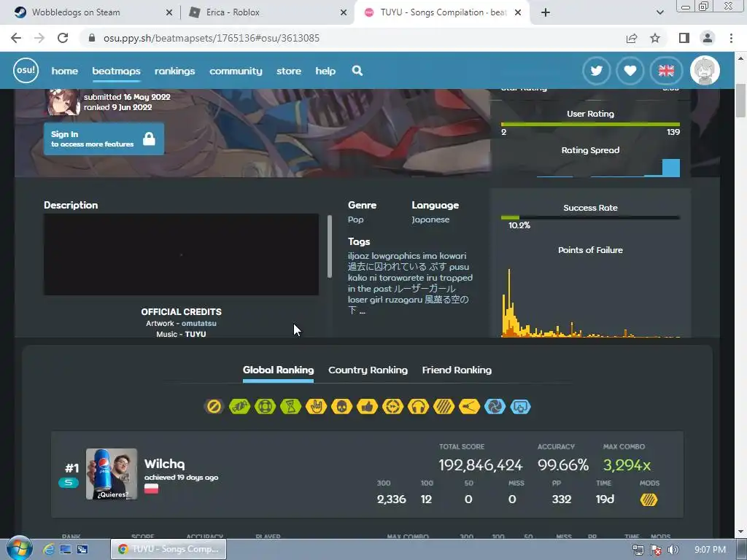The height and width of the screenshot is (560, 747).
Task: Click Wilchq's Pepsi avatar thumbnail
Action: [112, 474]
